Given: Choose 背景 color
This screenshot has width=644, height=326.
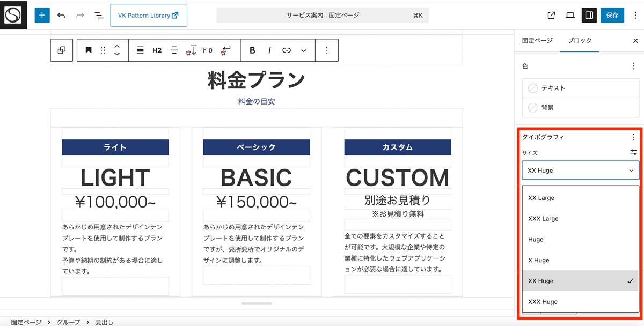Looking at the screenshot, I should [581, 107].
